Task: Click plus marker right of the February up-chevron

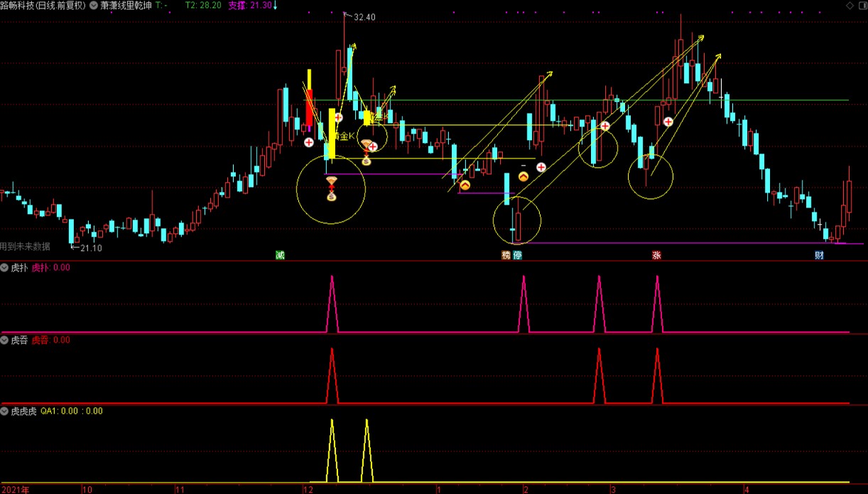Action: click(541, 167)
